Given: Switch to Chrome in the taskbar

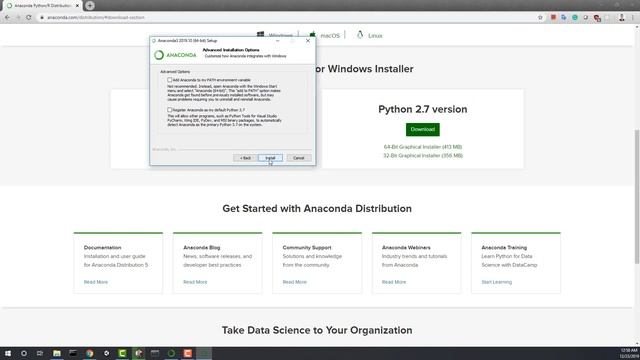Looking at the screenshot, I should click(x=89, y=353).
